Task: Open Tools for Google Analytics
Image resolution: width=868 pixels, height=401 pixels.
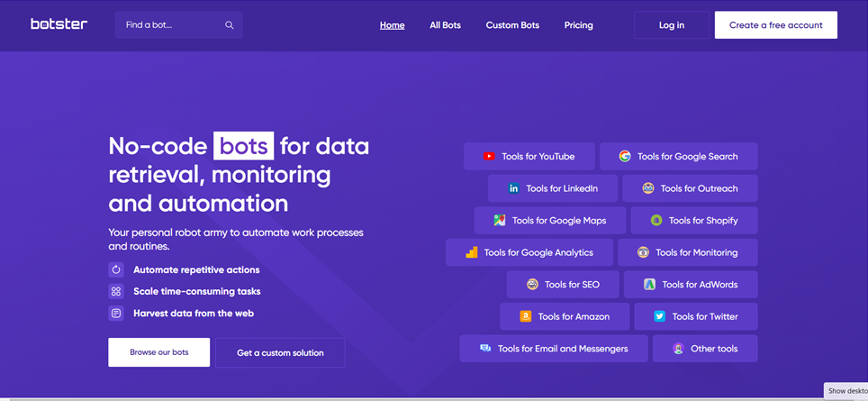Action: pyautogui.click(x=529, y=252)
